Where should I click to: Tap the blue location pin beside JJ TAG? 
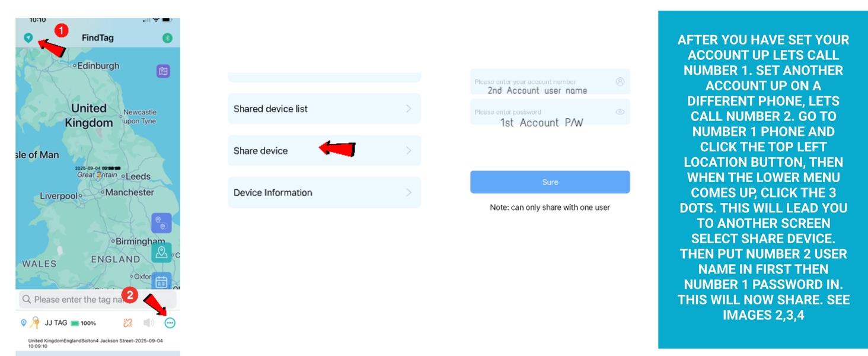click(24, 323)
